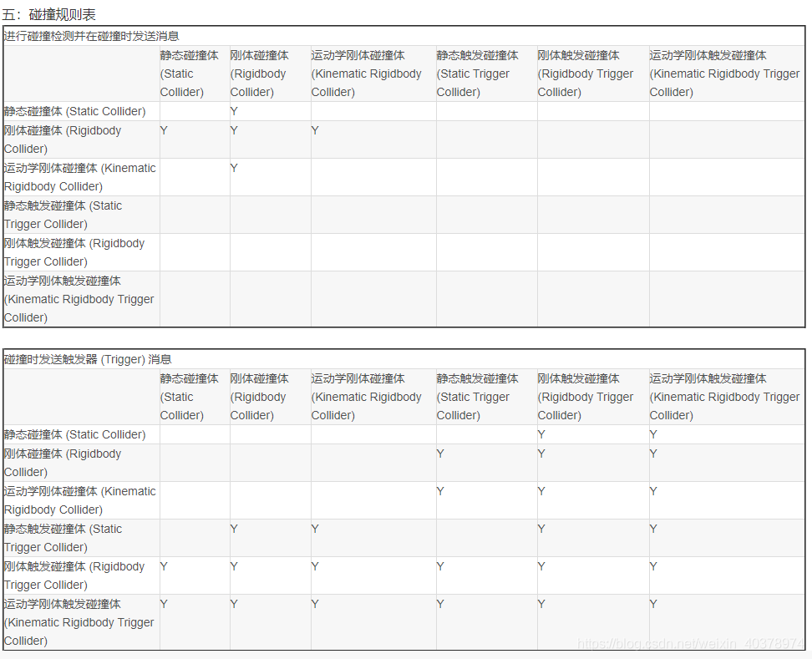The width and height of the screenshot is (812, 659).
Task: Collision-detection table: Y at Rigidbody Collider row, Kinematic Rigidbody column
Action: pyautogui.click(x=315, y=130)
